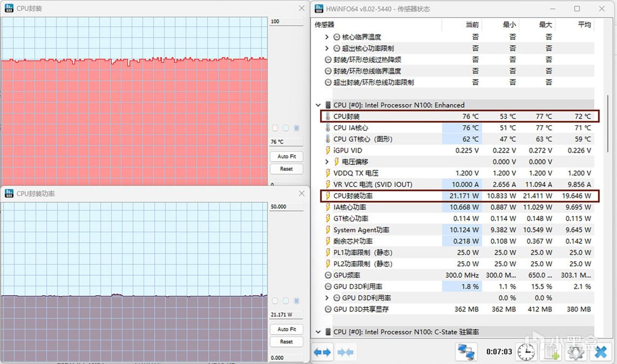Pick the light blue swatch in CPU封装功率 graph window

point(286,301)
